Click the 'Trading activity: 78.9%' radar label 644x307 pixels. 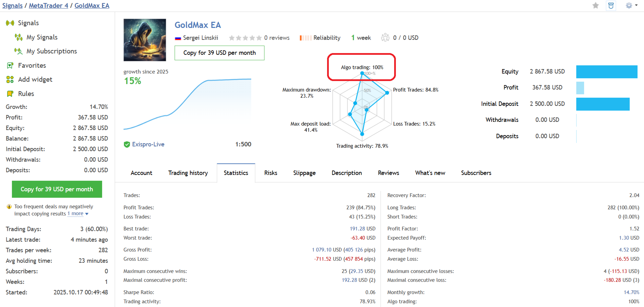[x=362, y=146]
